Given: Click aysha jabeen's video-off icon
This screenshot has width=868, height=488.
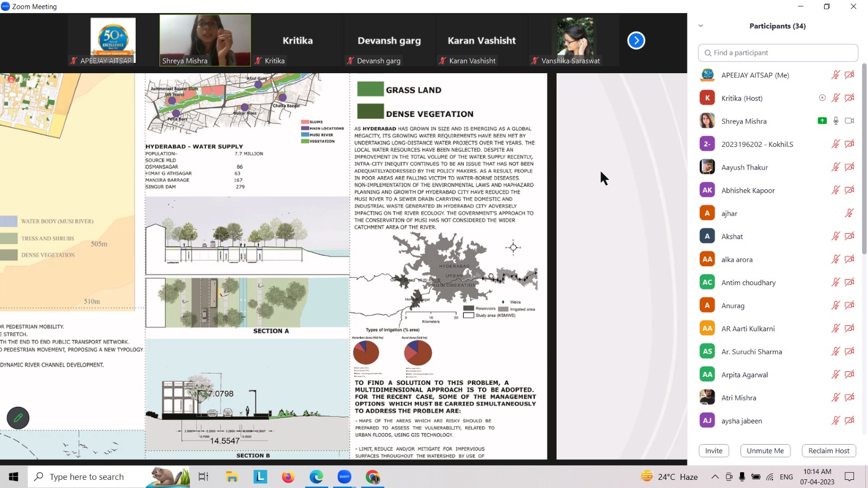Looking at the screenshot, I should coord(850,421).
